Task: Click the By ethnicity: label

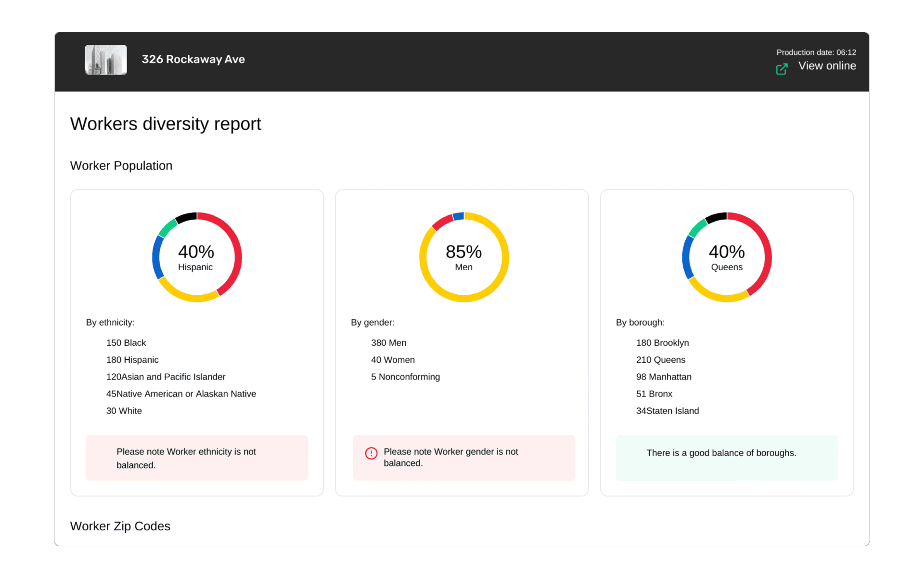Action: pos(110,322)
